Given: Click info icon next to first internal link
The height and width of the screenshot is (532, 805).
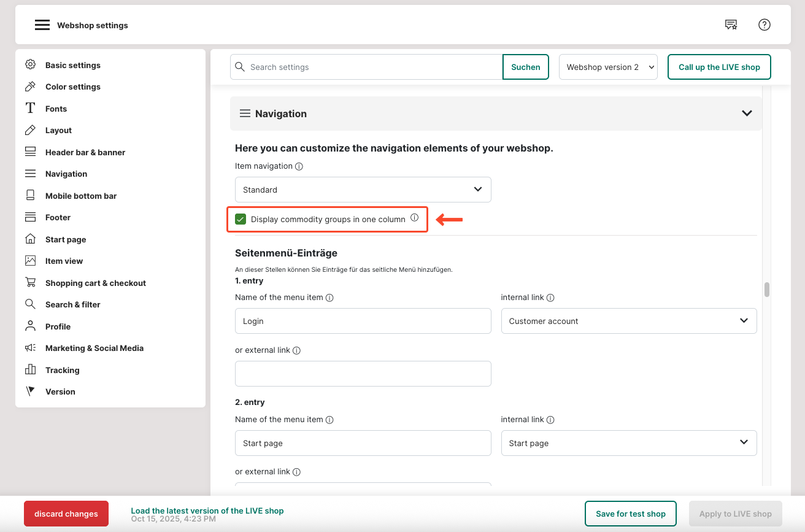Looking at the screenshot, I should tap(550, 298).
